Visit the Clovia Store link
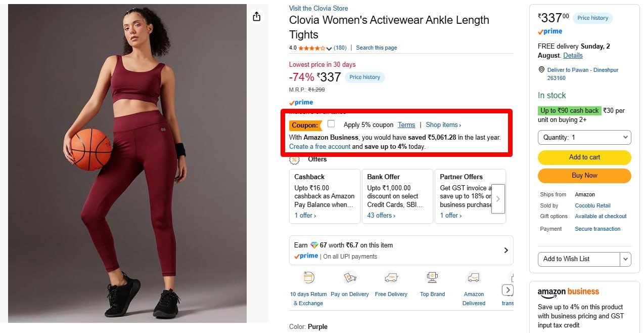Image resolution: width=644 pixels, height=333 pixels. tap(318, 8)
